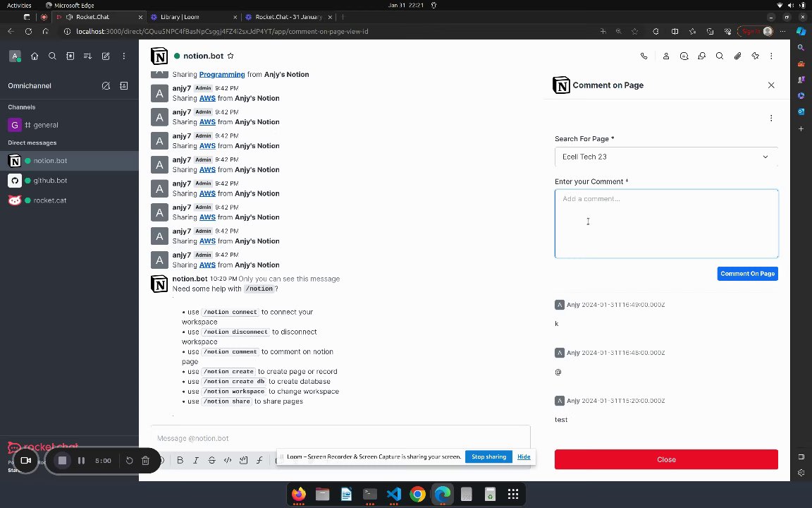Delete the Loom recording with trash icon
Image resolution: width=812 pixels, height=508 pixels.
145,460
